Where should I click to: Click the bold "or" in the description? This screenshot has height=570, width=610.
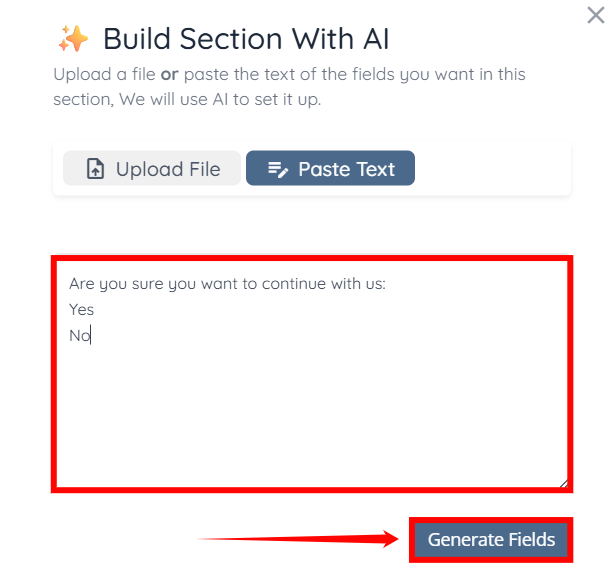(x=170, y=75)
